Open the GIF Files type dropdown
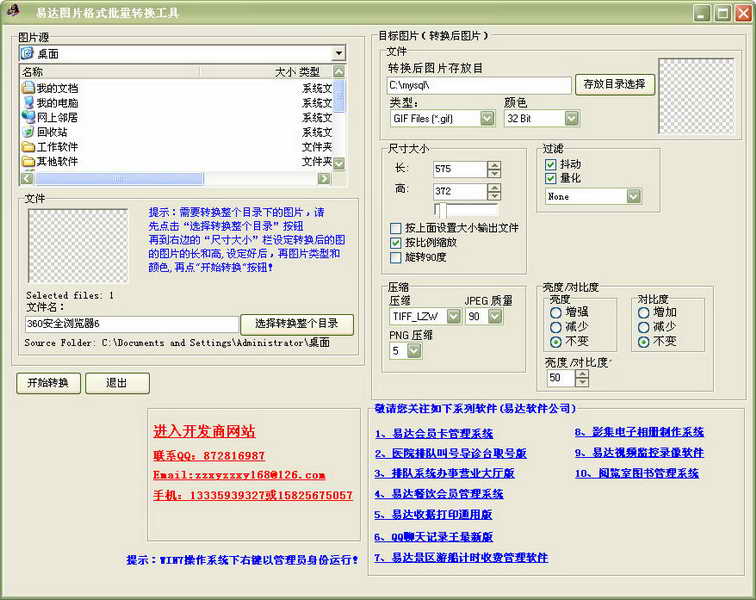 (x=487, y=118)
